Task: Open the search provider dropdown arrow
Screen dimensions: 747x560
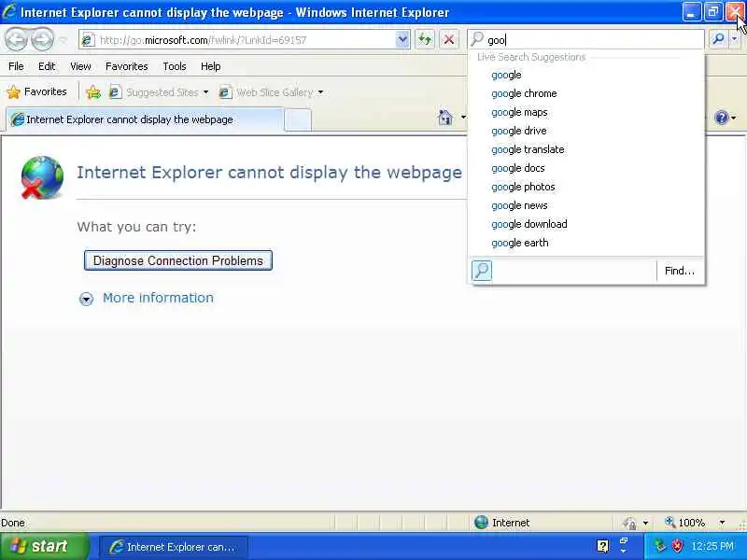Action: click(735, 39)
